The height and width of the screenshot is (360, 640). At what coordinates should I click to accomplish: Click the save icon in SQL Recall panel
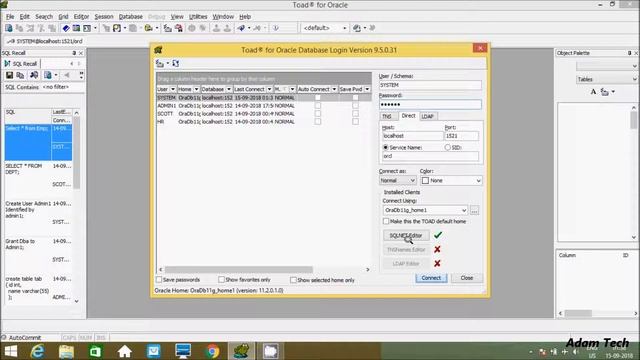9,75
